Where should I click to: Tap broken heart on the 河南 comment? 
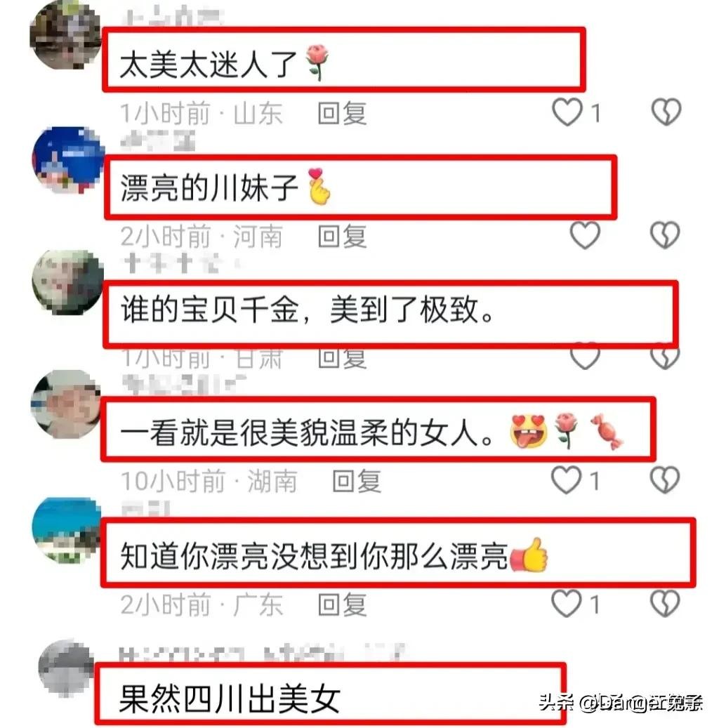[x=665, y=235]
